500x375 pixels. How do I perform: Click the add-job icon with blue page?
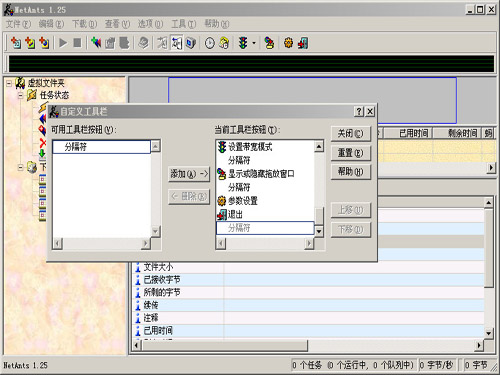tap(16, 43)
